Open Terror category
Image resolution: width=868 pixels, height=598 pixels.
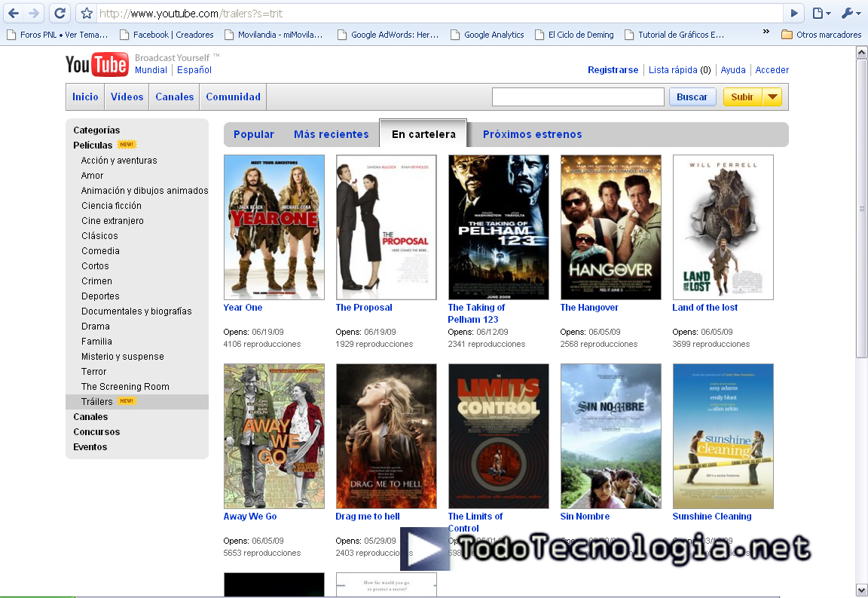coord(93,372)
